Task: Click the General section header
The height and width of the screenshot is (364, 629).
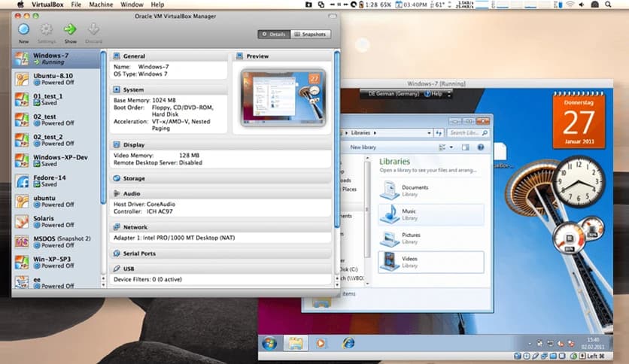Action: [169, 56]
